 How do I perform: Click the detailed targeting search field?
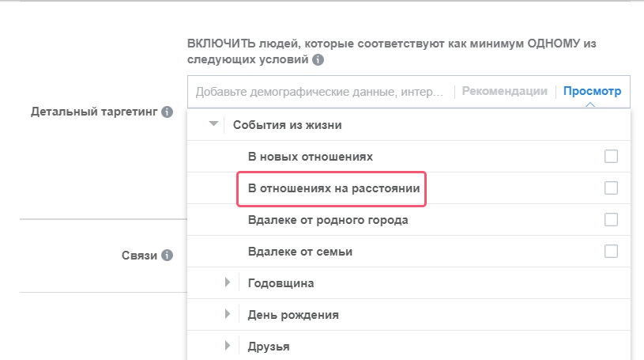point(319,92)
